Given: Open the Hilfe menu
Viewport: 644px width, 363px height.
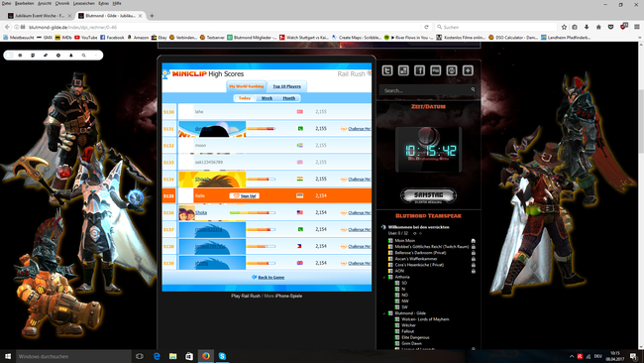Looking at the screenshot, I should (x=117, y=3).
